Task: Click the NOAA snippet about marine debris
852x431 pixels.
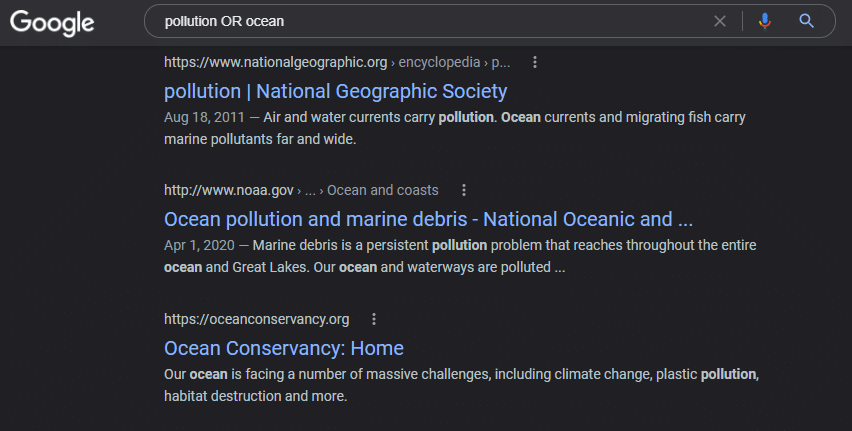Action: tap(460, 256)
